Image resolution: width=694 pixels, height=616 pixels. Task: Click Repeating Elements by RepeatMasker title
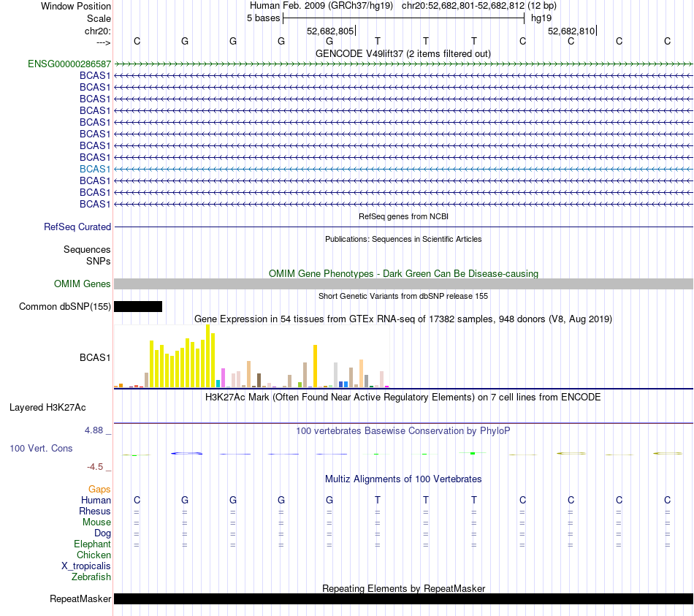pyautogui.click(x=403, y=588)
